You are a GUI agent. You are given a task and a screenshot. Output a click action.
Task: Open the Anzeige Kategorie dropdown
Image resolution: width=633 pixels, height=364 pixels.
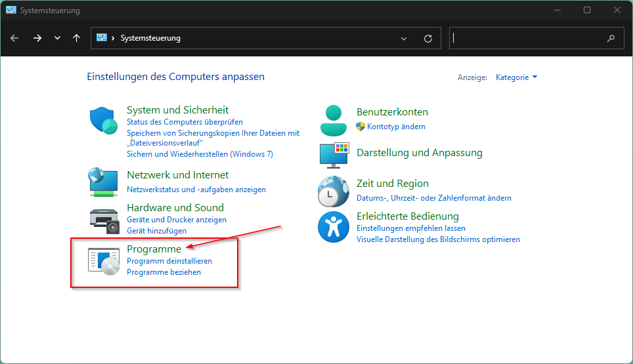pyautogui.click(x=516, y=77)
